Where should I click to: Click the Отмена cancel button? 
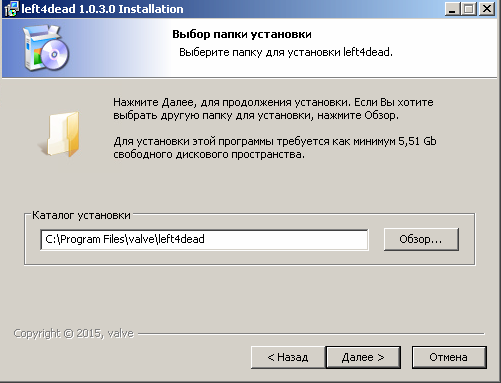[x=449, y=357]
